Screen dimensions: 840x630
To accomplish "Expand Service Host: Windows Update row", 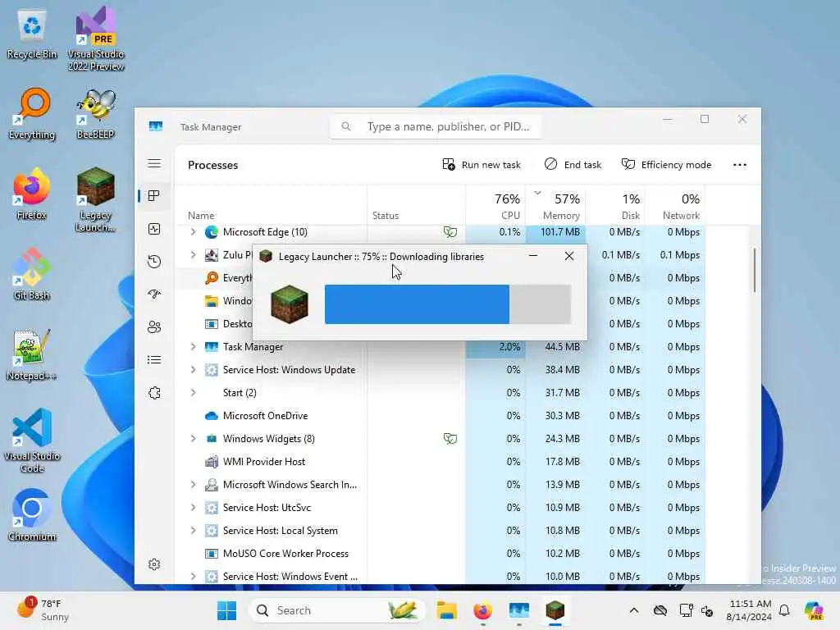I will coord(193,370).
